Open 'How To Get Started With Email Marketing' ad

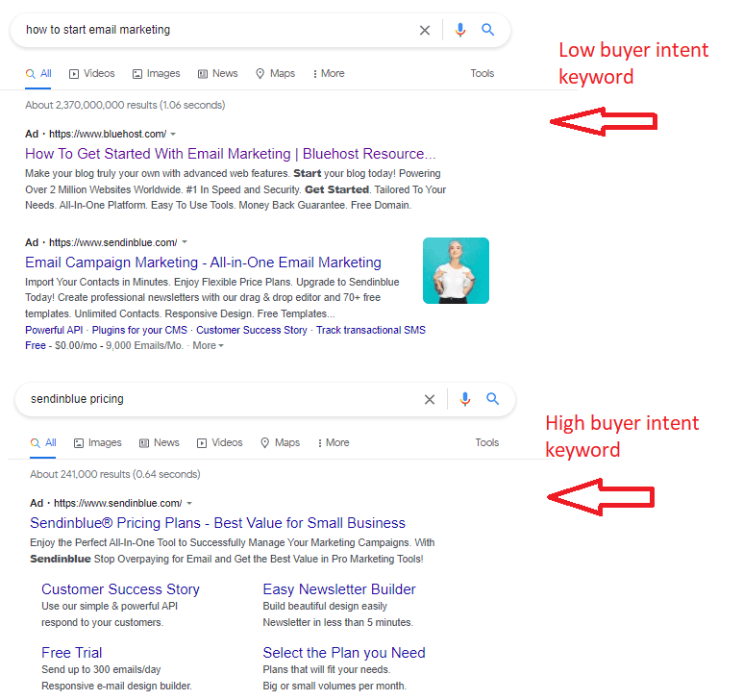tap(231, 154)
